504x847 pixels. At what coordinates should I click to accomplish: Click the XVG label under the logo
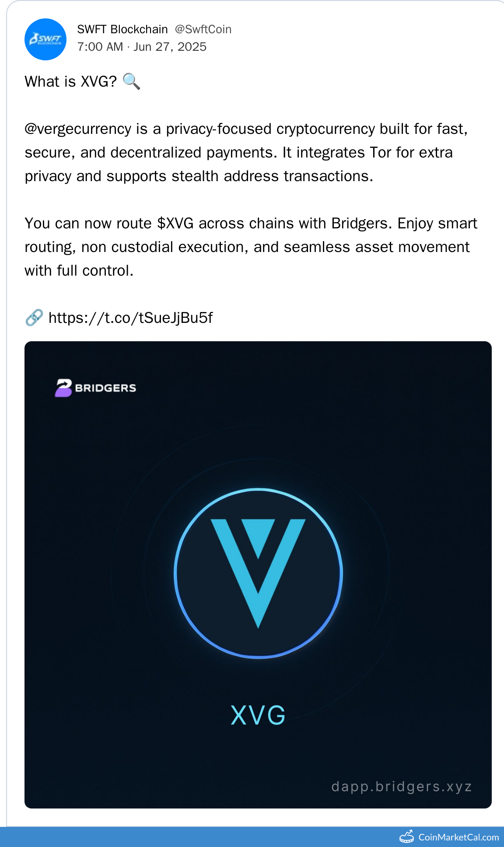click(258, 716)
